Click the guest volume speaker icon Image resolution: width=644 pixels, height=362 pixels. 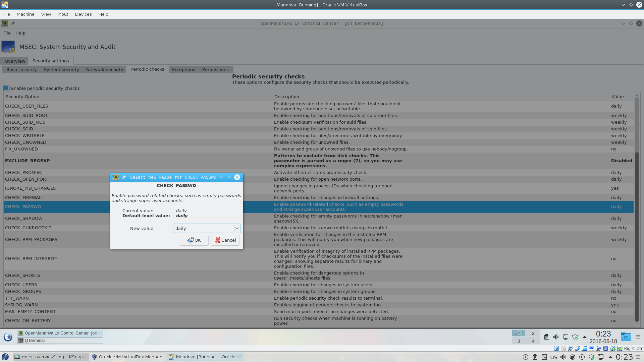[556, 337]
